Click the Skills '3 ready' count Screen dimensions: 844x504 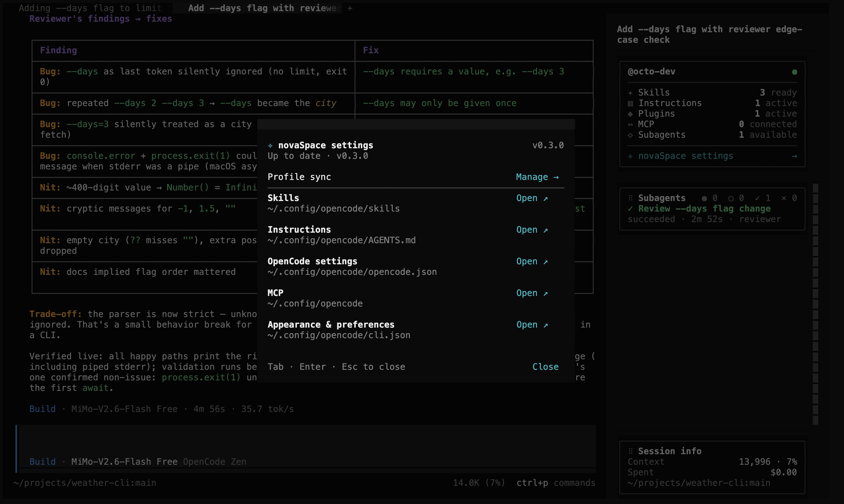(x=778, y=93)
